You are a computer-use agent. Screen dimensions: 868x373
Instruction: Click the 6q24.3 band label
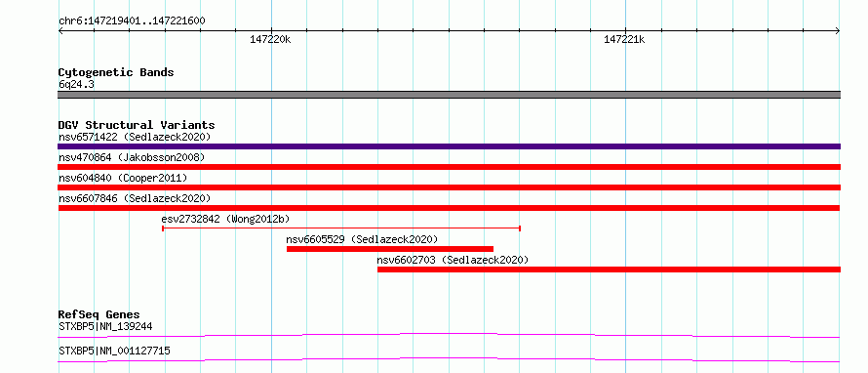(x=76, y=84)
